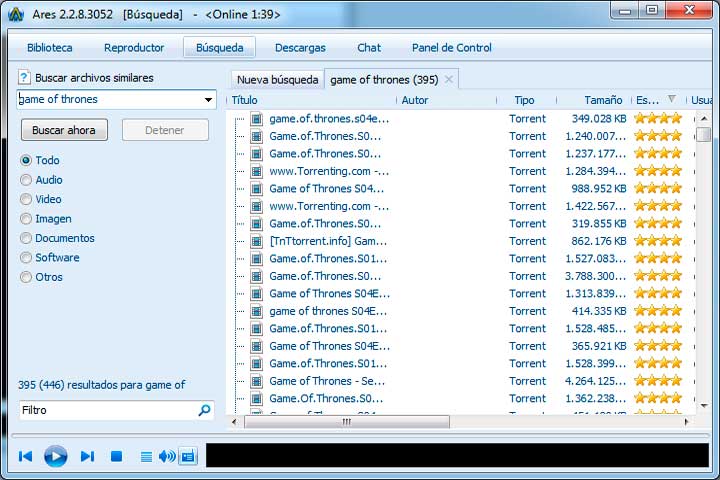Screen dimensions: 720x480
Task: Click the playback seek bar above the player controls
Action: point(360,435)
